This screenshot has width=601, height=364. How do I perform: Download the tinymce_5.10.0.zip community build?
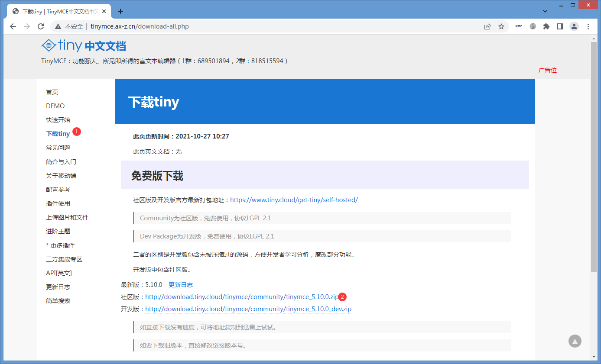242,297
